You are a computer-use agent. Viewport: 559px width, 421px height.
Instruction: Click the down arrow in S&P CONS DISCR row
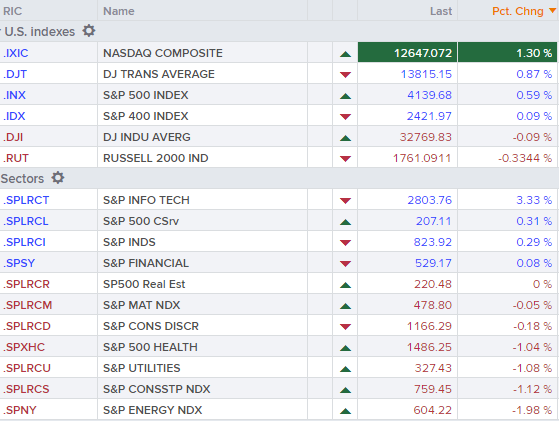pyautogui.click(x=345, y=327)
